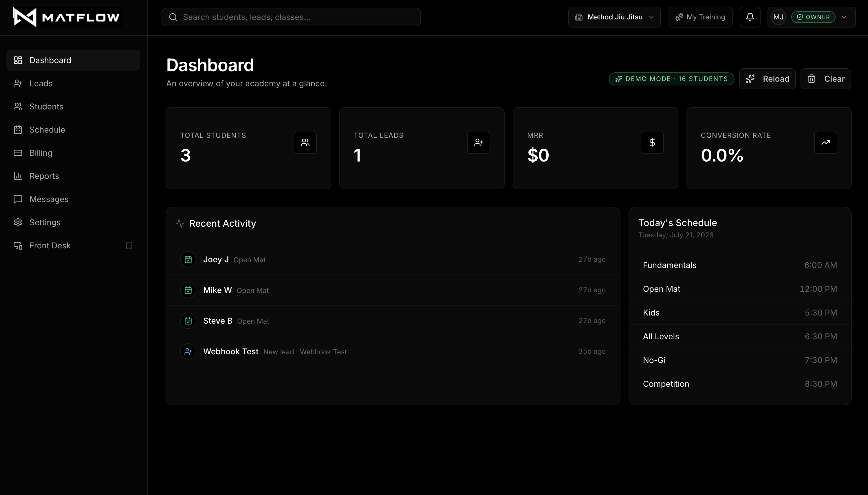
Task: Open the Dashboard menu item
Action: 73,60
